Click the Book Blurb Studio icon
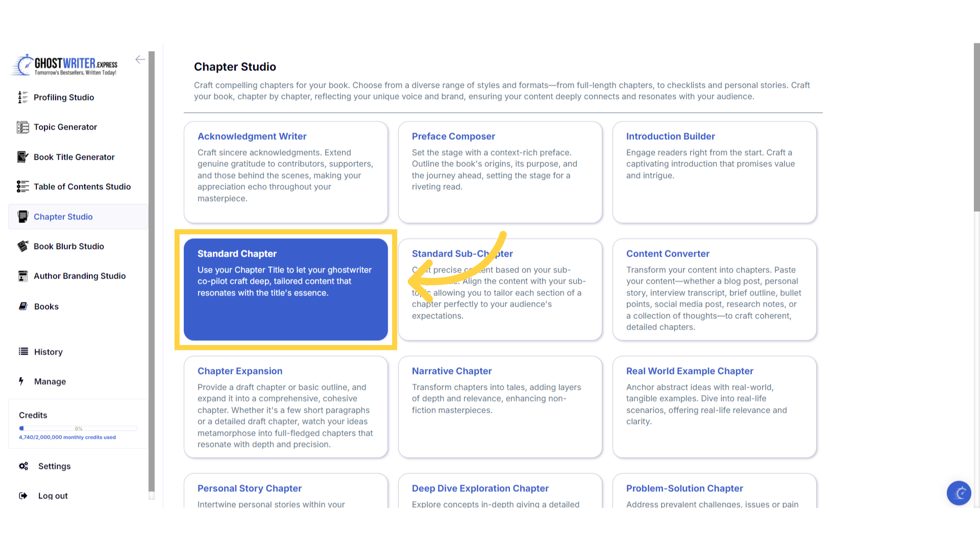 point(22,246)
